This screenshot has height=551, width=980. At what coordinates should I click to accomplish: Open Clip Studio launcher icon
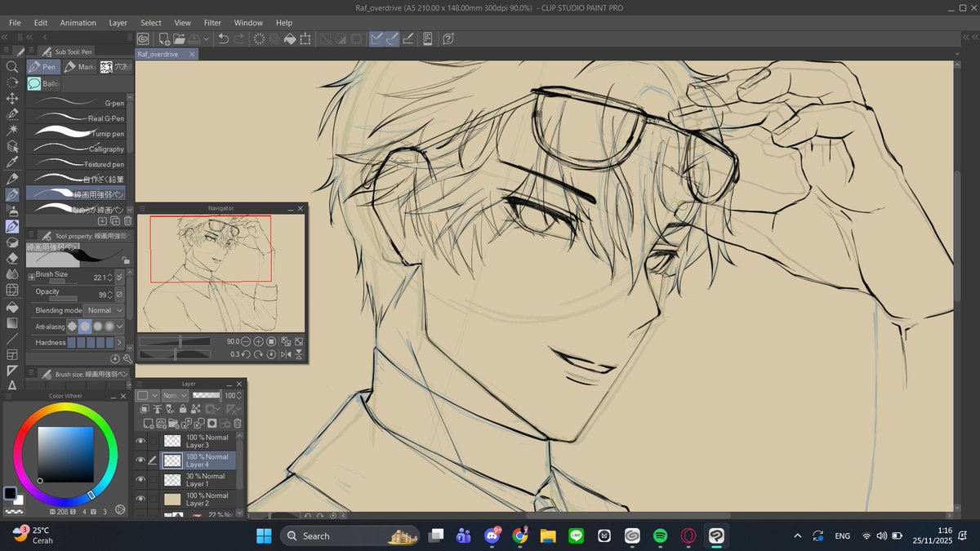(x=143, y=38)
